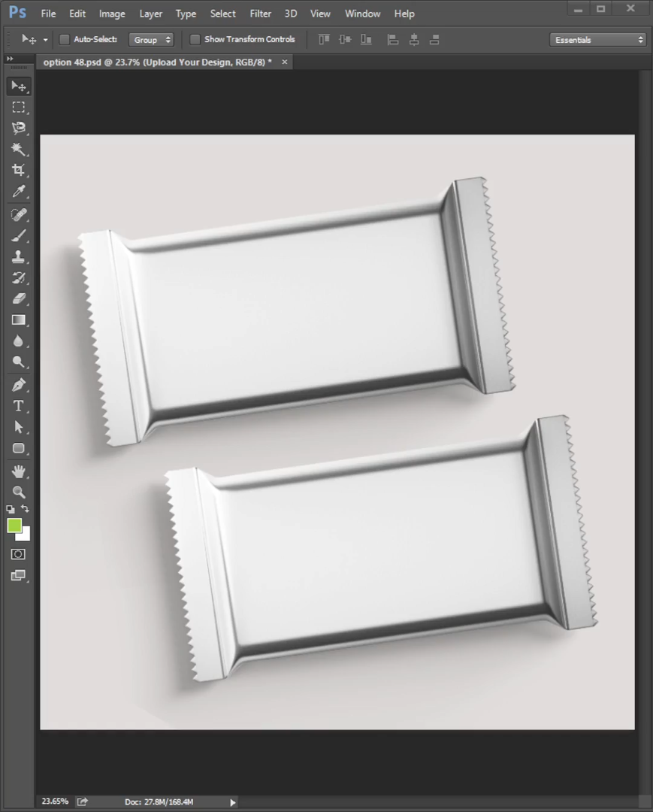Expand the toolbox double-arrow
This screenshot has width=653, height=812.
point(9,59)
